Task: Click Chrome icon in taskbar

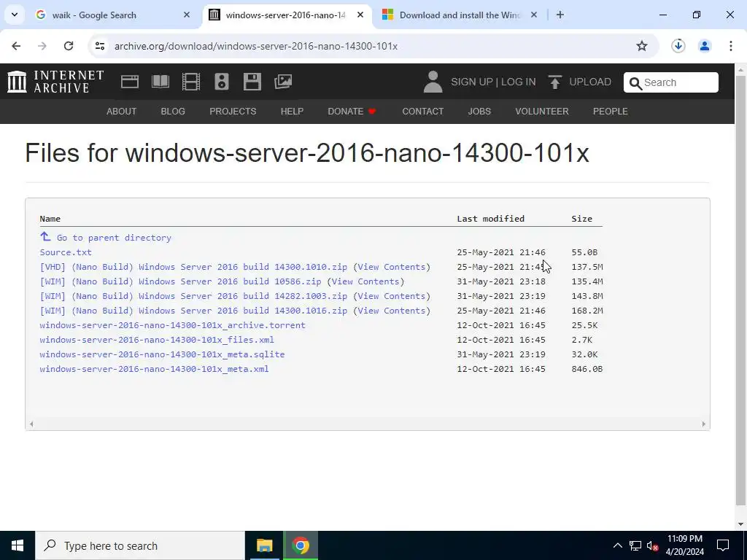Action: (300, 545)
